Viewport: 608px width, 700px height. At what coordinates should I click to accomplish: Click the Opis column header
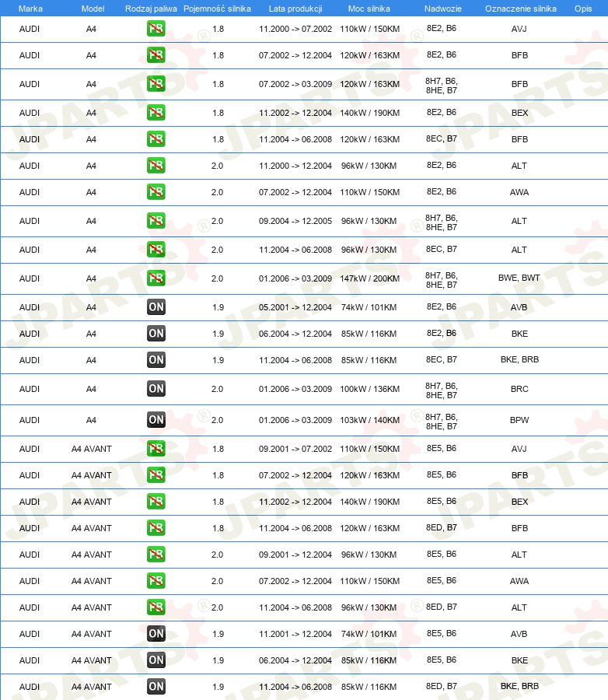point(583,9)
